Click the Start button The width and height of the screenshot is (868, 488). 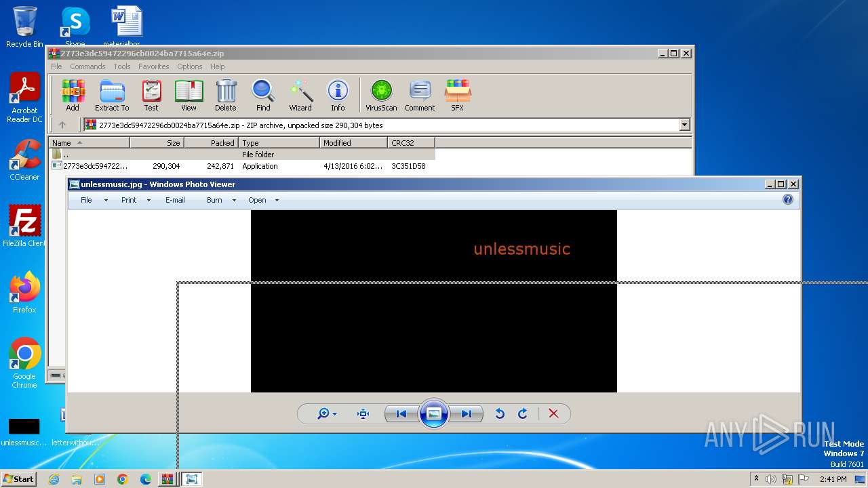tap(18, 479)
